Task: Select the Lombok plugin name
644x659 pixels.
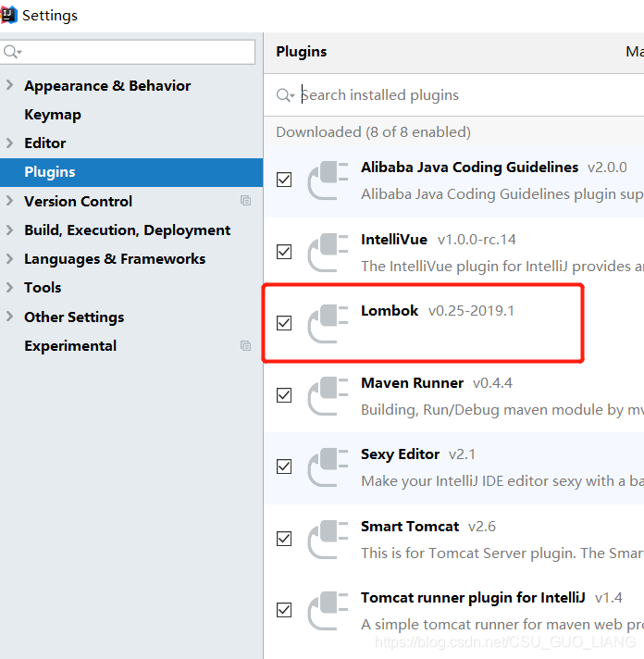Action: tap(390, 311)
